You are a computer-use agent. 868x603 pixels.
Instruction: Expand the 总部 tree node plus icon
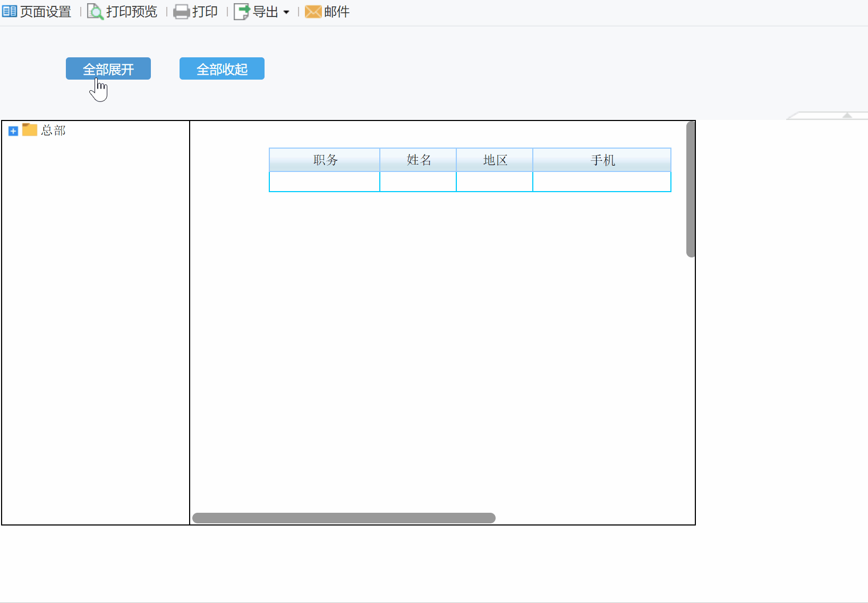pyautogui.click(x=13, y=131)
